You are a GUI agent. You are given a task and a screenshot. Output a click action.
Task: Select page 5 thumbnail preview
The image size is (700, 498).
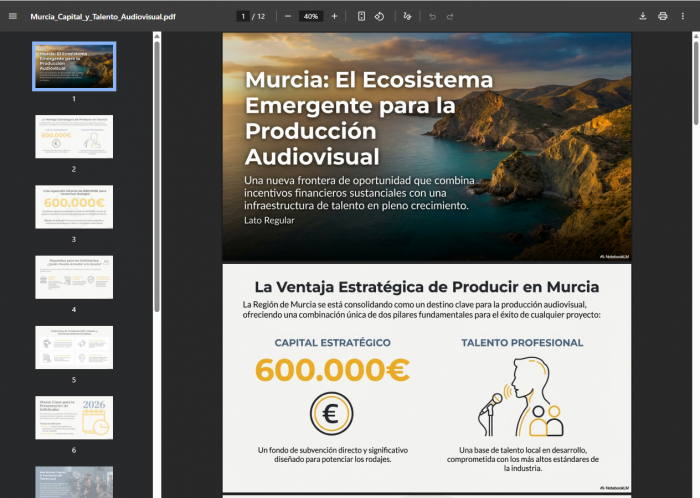pos(74,347)
